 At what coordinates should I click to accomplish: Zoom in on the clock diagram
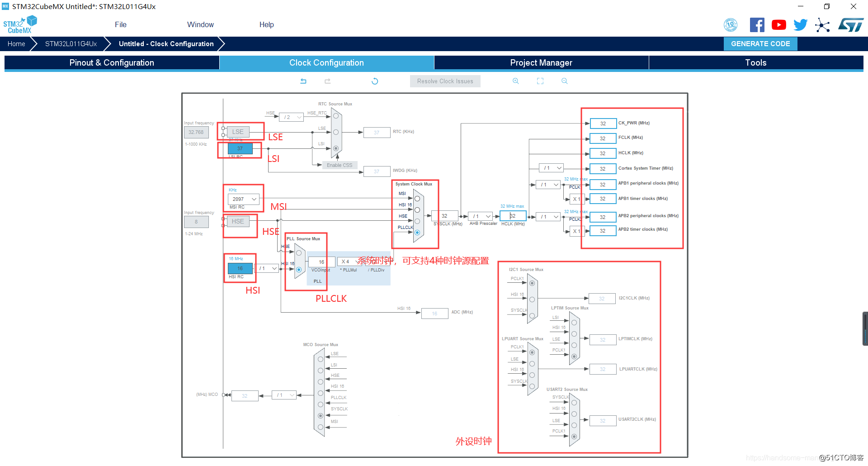[x=515, y=81]
